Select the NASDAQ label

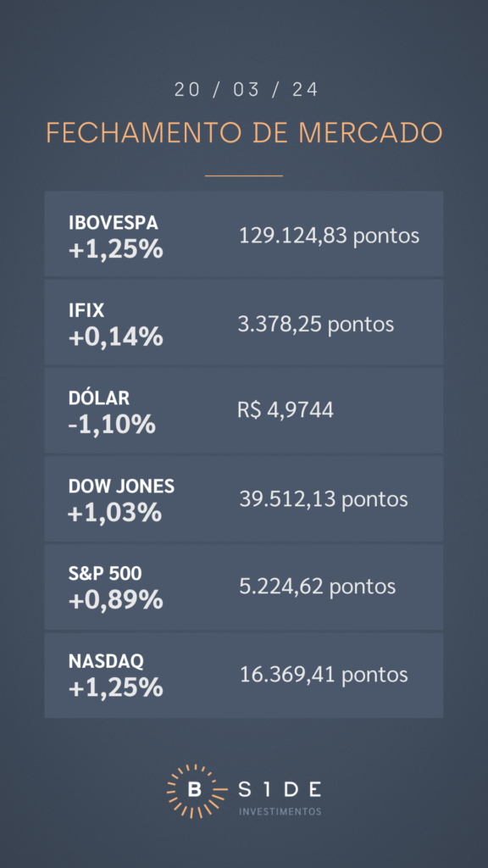[106, 661]
